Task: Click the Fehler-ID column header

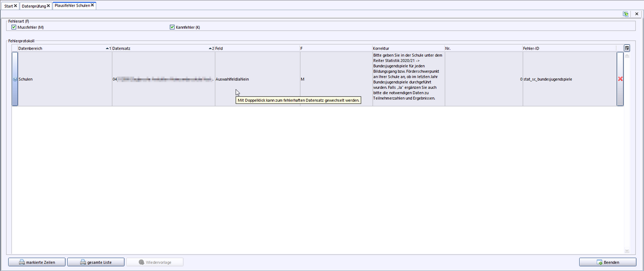Action: (x=567, y=48)
